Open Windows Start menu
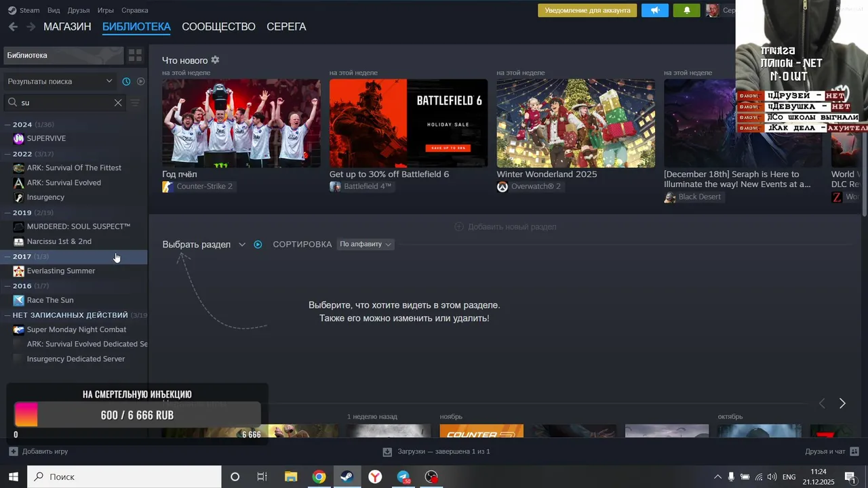868x488 pixels. click(13, 476)
